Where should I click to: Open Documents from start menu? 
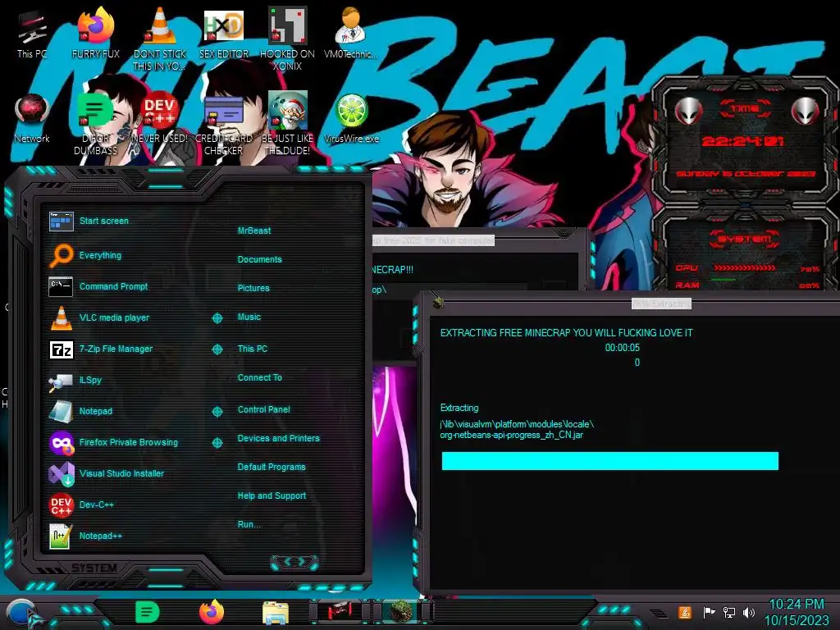(259, 259)
